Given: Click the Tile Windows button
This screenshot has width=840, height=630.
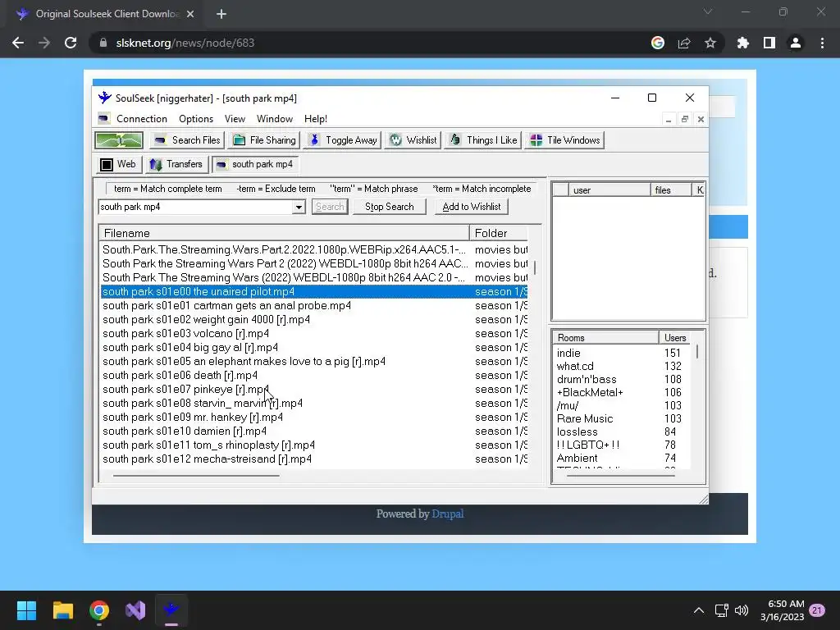Looking at the screenshot, I should click(564, 140).
